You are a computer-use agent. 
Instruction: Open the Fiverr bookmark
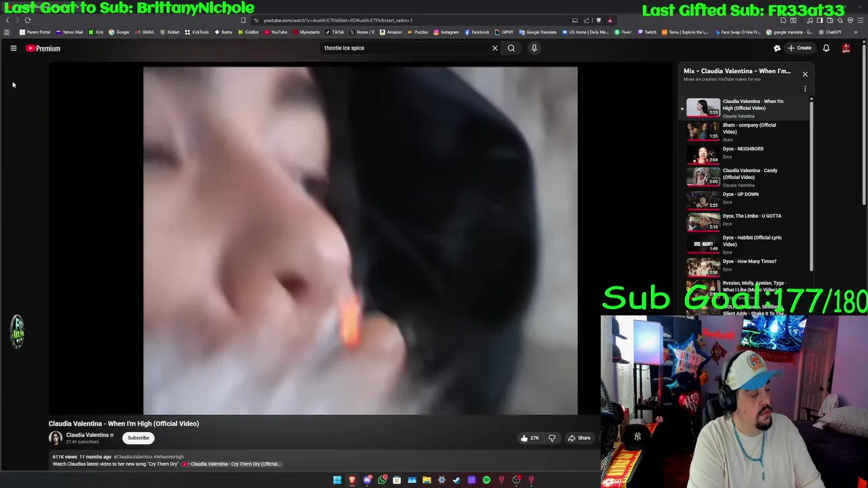[x=623, y=32]
